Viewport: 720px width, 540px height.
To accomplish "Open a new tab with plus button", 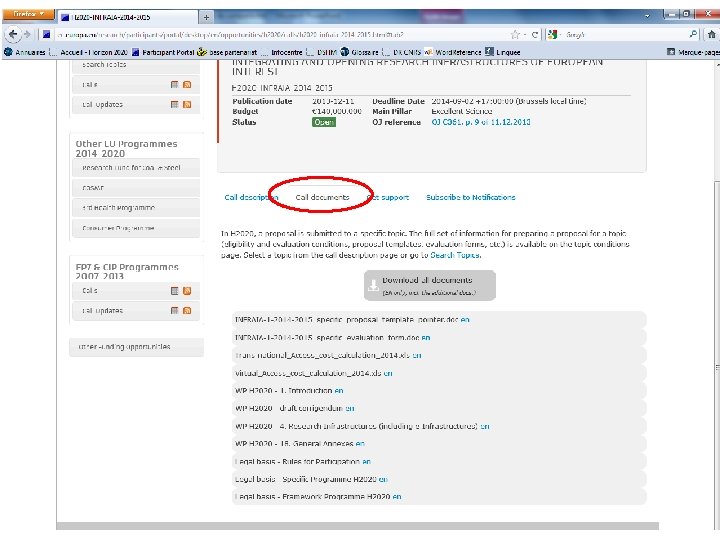I will tap(206, 17).
